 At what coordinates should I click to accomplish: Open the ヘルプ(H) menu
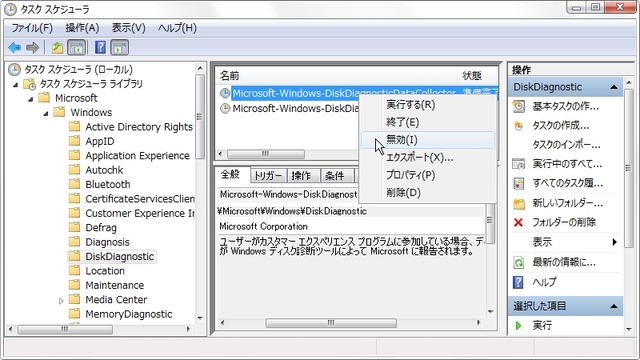(177, 28)
